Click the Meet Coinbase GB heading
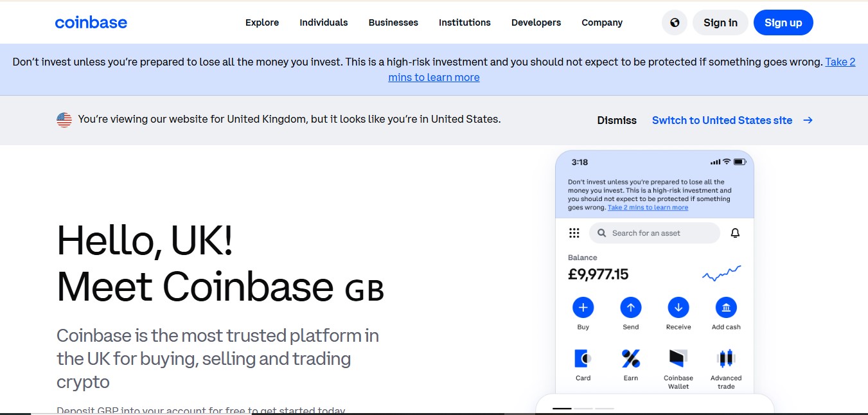Viewport: 868px width, 415px height. point(220,287)
